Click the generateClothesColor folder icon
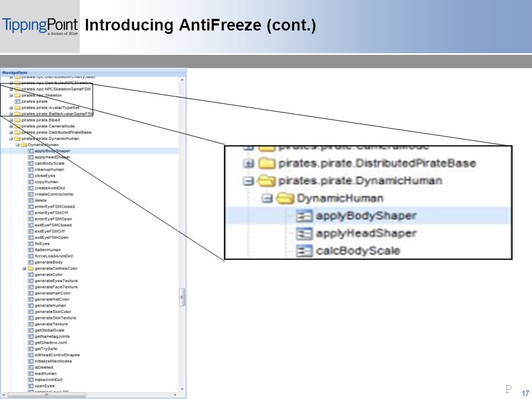This screenshot has height=399, width=532. pos(30,268)
